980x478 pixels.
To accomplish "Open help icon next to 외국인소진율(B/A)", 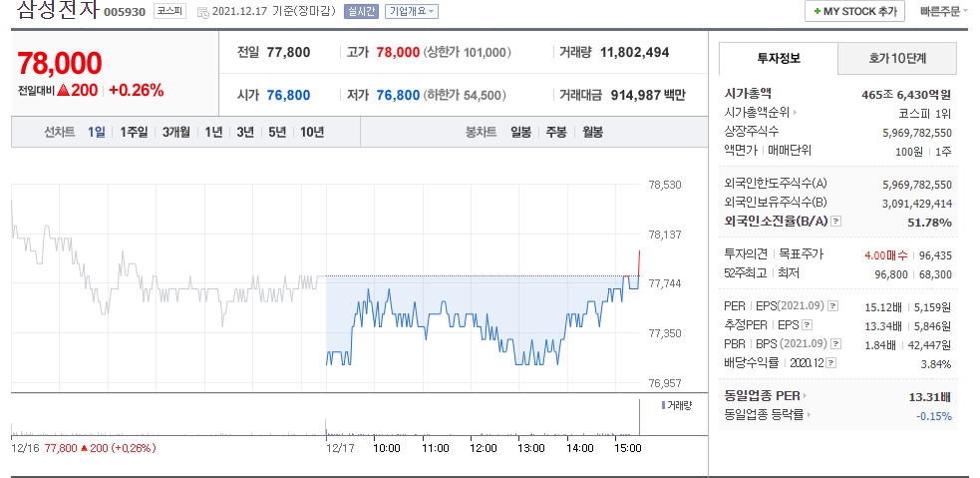I will 837,221.
